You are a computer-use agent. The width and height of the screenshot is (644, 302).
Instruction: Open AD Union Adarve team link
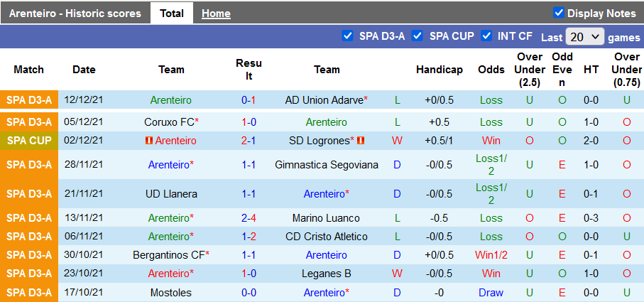(x=324, y=100)
